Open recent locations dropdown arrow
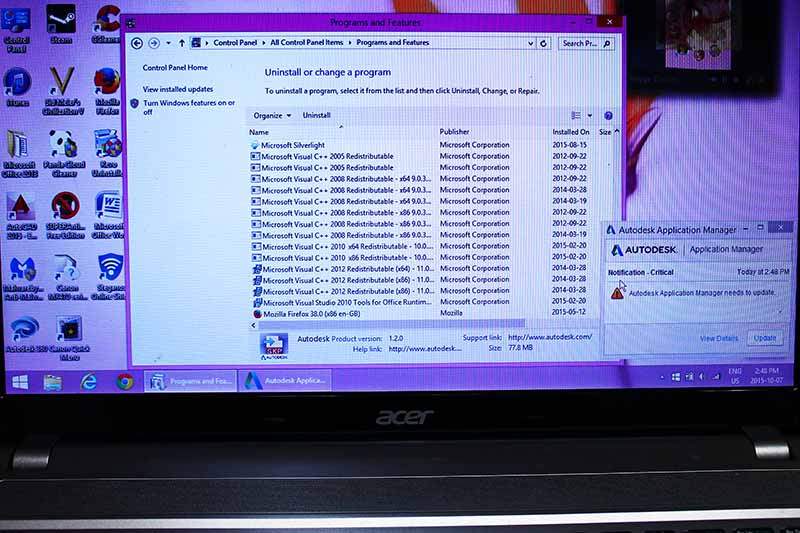Image resolution: width=800 pixels, height=533 pixels. click(168, 43)
